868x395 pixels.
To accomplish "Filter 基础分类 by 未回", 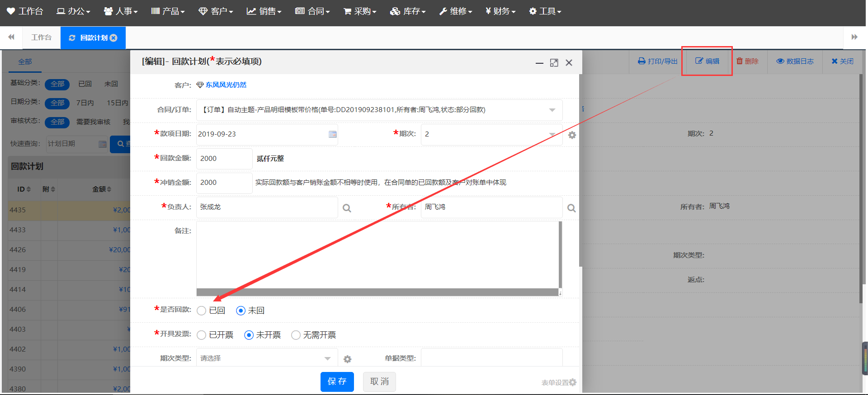I will [111, 84].
